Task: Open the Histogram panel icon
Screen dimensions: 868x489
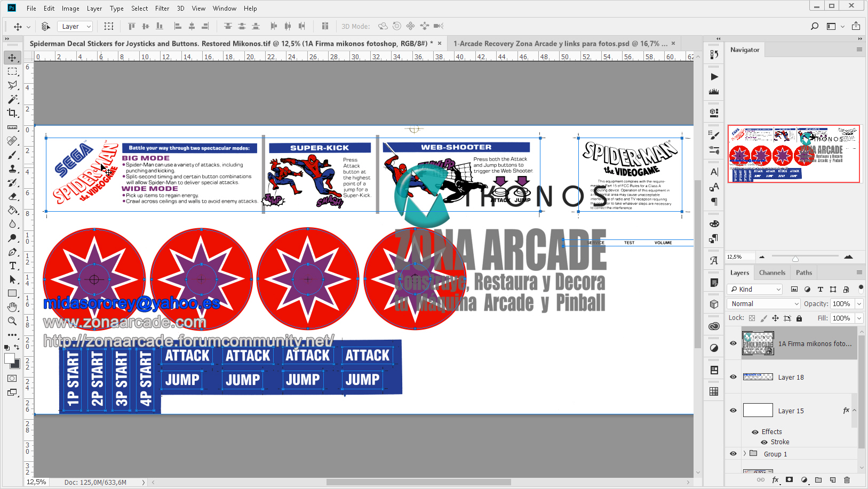Action: click(x=713, y=91)
